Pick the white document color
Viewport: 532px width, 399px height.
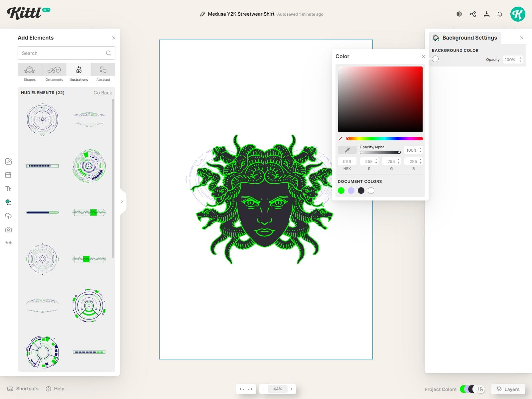371,191
